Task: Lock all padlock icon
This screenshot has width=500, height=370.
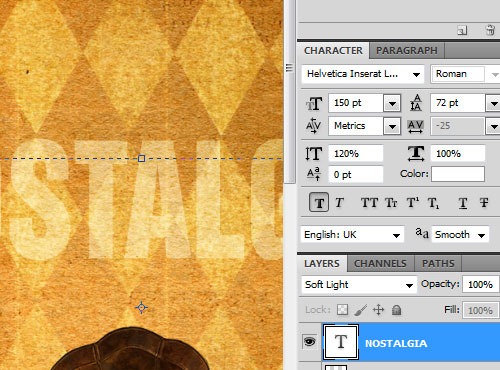Action: click(x=396, y=310)
